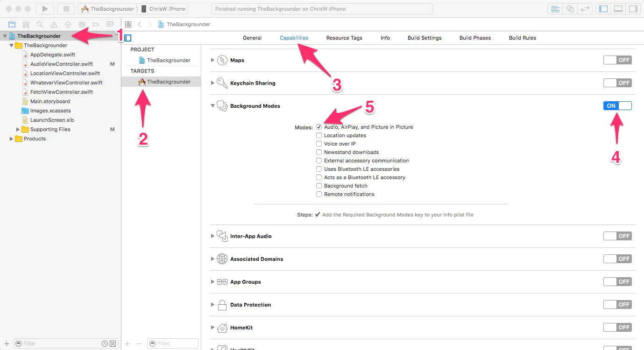
Task: Enable the Associated Domains switch
Action: click(617, 259)
